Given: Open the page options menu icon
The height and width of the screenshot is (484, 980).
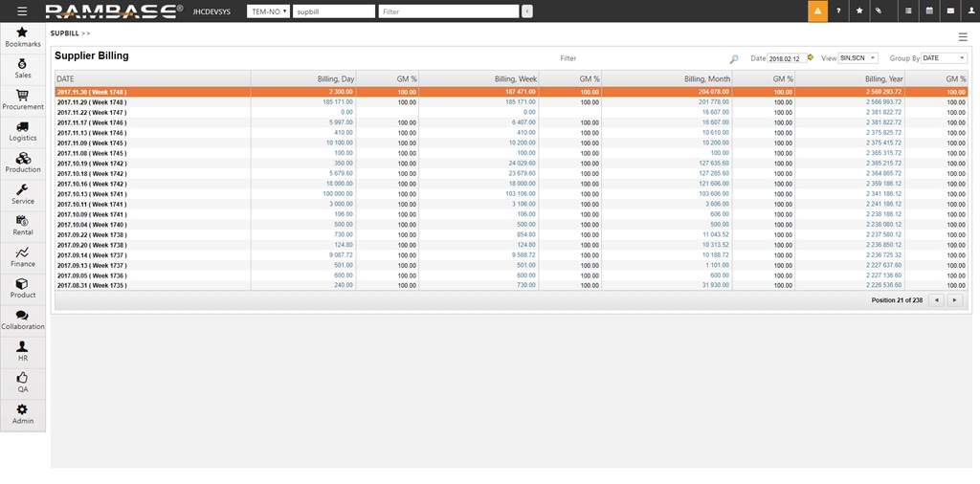Looking at the screenshot, I should (963, 36).
